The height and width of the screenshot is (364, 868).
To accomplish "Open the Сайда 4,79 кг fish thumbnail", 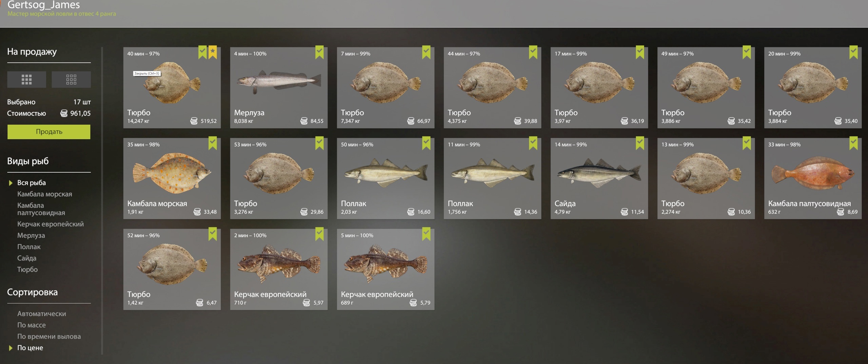I will (x=599, y=173).
